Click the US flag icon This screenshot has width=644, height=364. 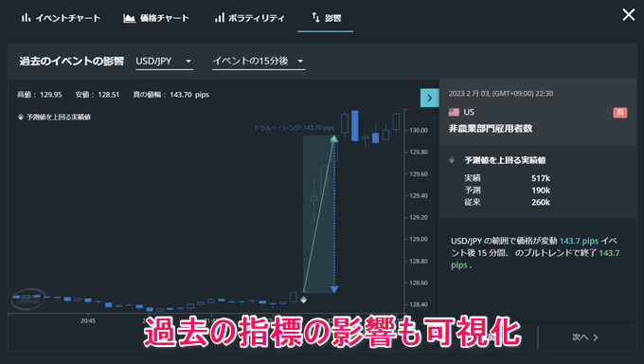(x=454, y=112)
